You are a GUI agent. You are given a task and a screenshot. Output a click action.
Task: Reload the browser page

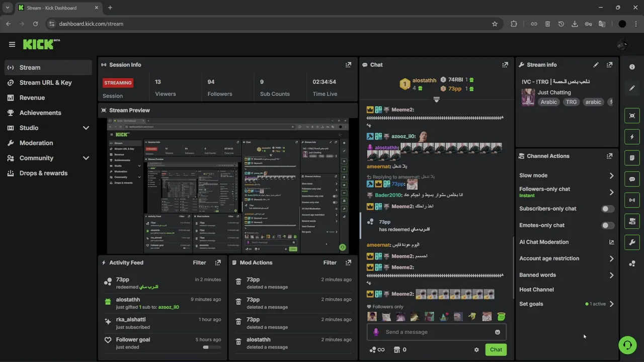point(35,24)
